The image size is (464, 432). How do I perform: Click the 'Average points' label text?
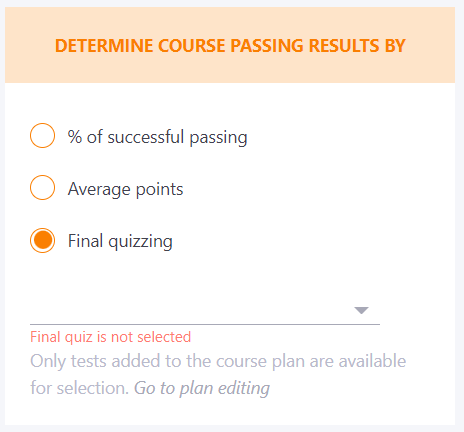coord(125,189)
